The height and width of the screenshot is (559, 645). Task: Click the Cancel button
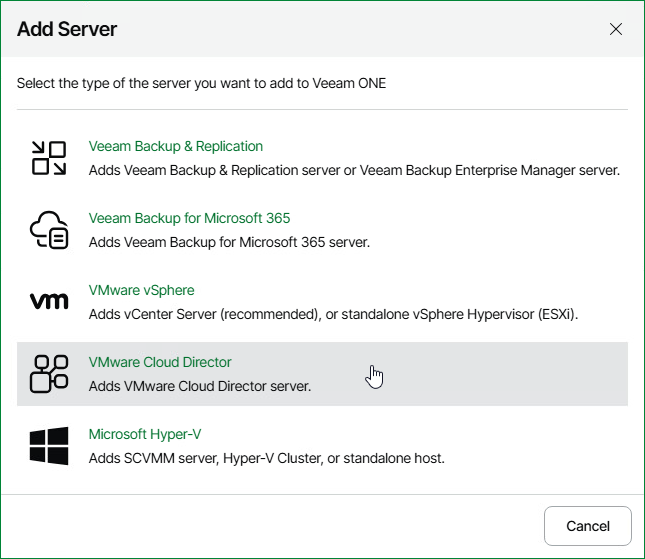pyautogui.click(x=587, y=526)
